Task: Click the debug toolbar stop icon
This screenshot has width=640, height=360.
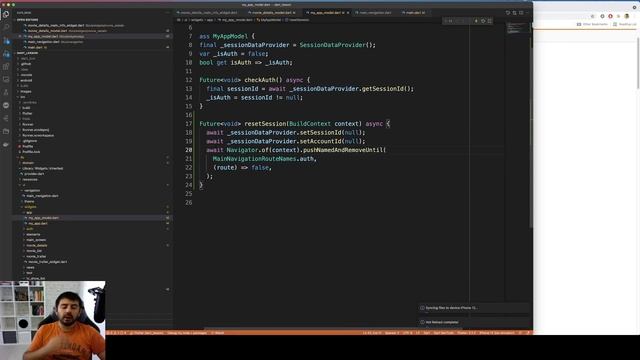Action: (490, 21)
